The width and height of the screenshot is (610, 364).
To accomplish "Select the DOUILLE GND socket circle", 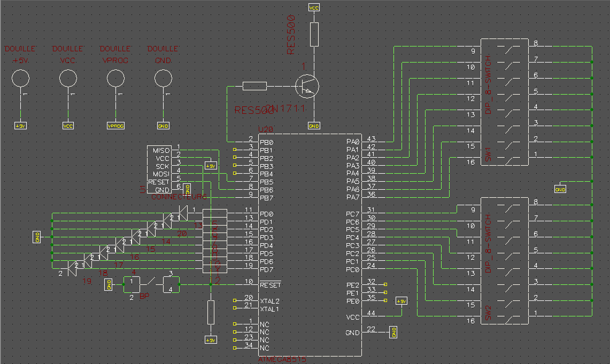I will (x=164, y=79).
